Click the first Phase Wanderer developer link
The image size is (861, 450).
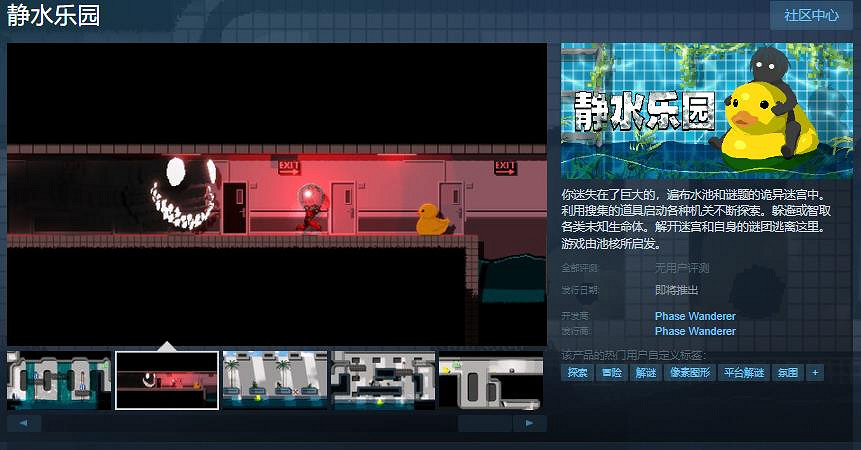coord(695,316)
